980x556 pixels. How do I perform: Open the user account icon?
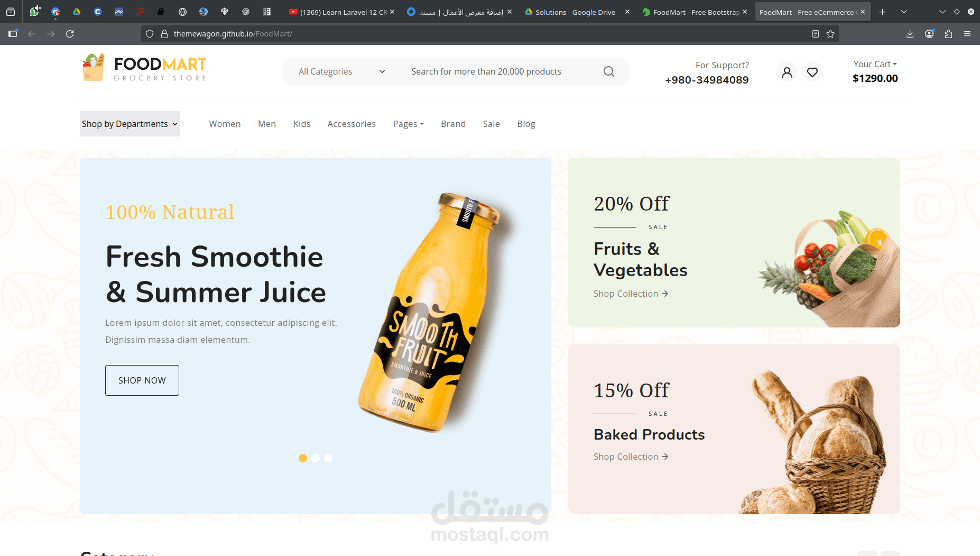tap(787, 72)
